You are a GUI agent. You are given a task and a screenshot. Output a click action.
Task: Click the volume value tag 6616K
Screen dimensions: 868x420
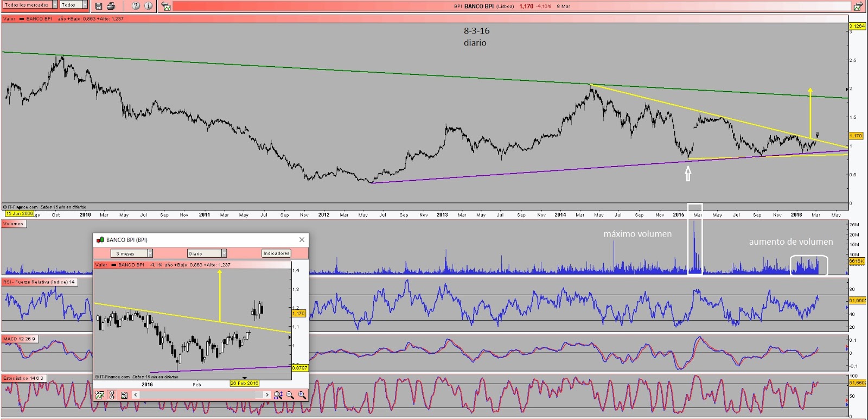pos(857,261)
